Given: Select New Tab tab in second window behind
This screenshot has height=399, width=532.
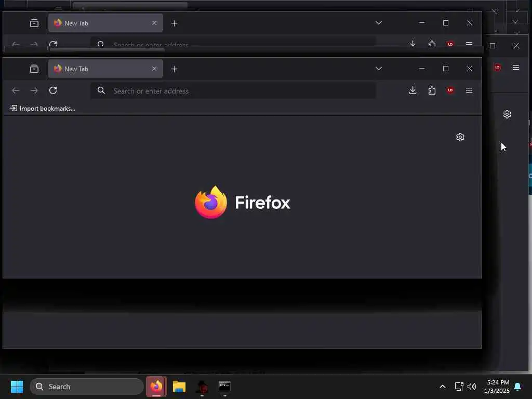Looking at the screenshot, I should tap(105, 23).
